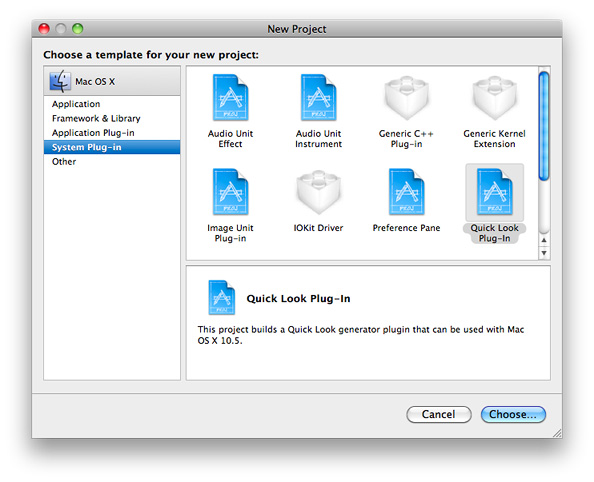The image size is (594, 482).
Task: Choose the Generic C++ Plug-in template icon
Action: click(406, 98)
